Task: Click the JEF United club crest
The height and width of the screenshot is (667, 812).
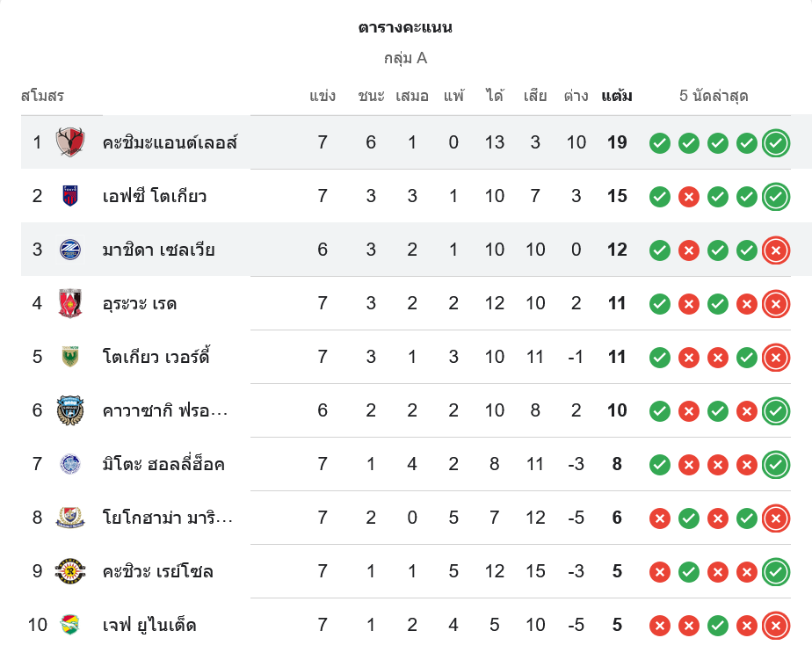Action: [70, 625]
